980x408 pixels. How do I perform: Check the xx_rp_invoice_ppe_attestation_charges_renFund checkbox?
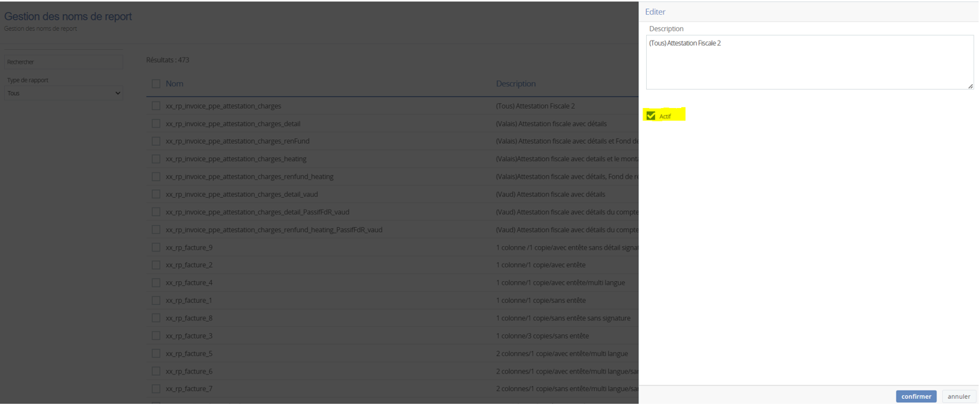(156, 141)
